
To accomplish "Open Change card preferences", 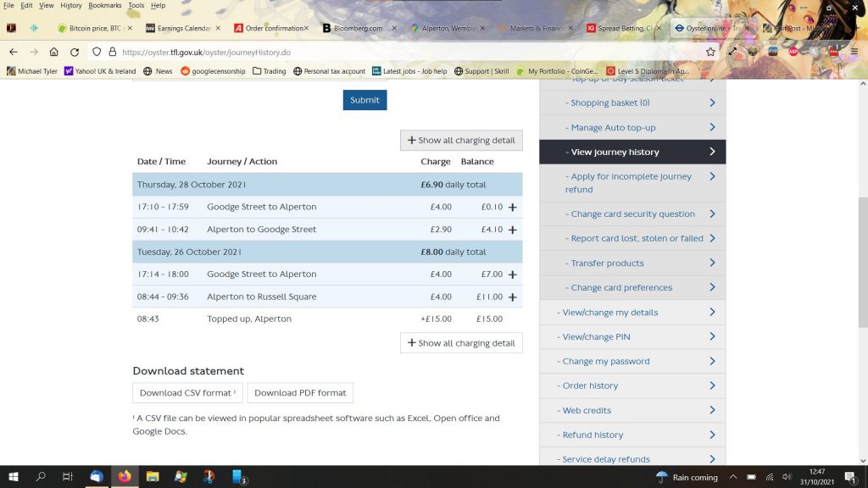I will tap(632, 287).
